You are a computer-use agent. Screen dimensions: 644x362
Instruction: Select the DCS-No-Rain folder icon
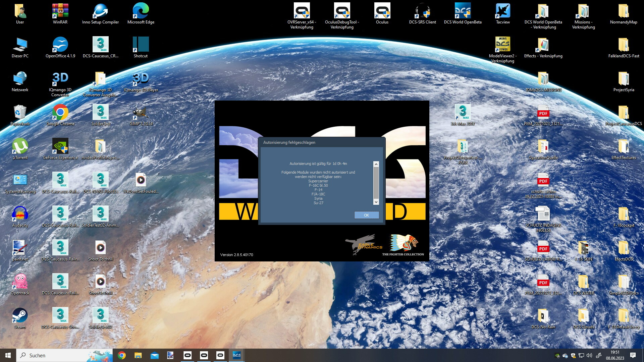[543, 318]
